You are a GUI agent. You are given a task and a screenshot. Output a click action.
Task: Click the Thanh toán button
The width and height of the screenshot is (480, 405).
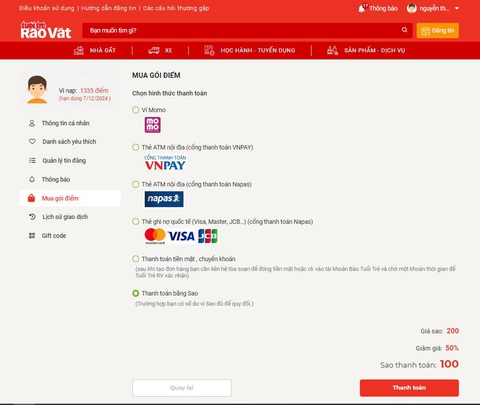[409, 388]
